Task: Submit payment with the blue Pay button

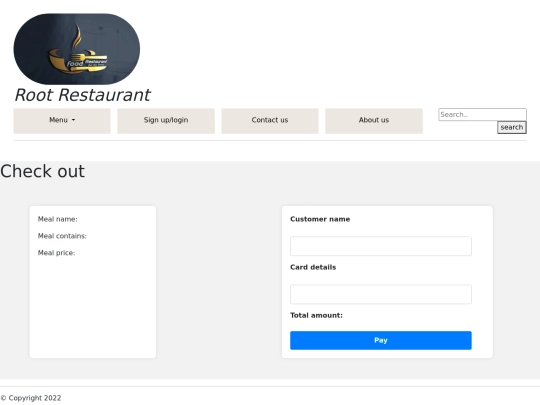Action: tap(381, 340)
